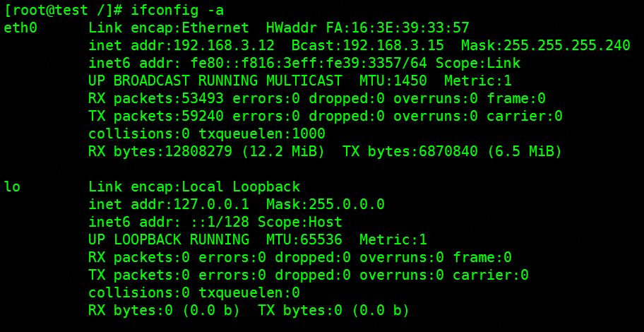Select the eth0 interface name
This screenshot has width=644, height=332.
pos(20,28)
